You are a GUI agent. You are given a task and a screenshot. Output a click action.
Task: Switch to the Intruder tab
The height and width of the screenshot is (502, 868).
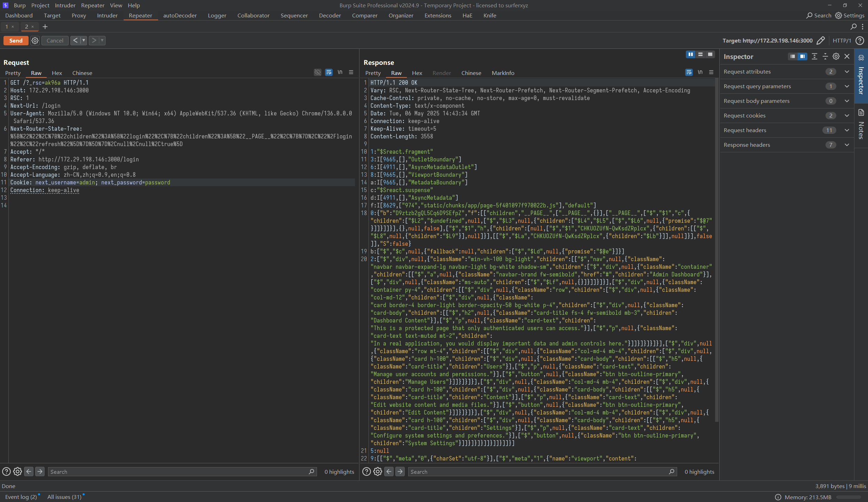(x=107, y=15)
